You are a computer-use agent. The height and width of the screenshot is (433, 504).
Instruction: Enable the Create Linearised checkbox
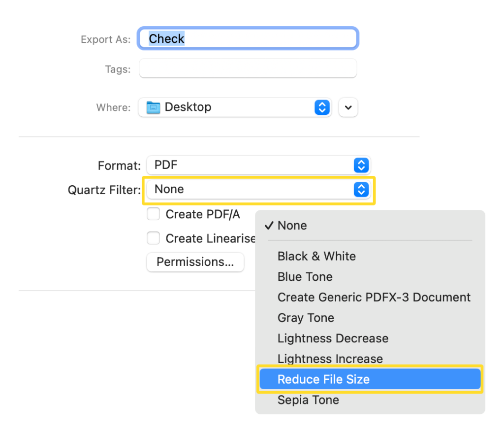coord(153,238)
